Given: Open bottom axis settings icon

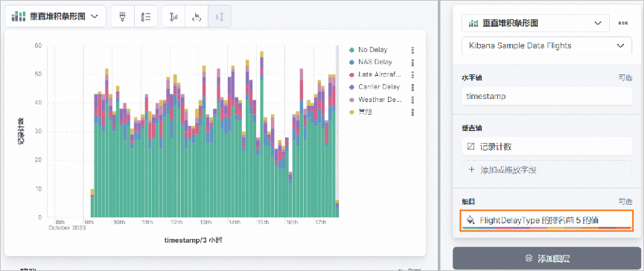Looking at the screenshot, I should (x=197, y=16).
